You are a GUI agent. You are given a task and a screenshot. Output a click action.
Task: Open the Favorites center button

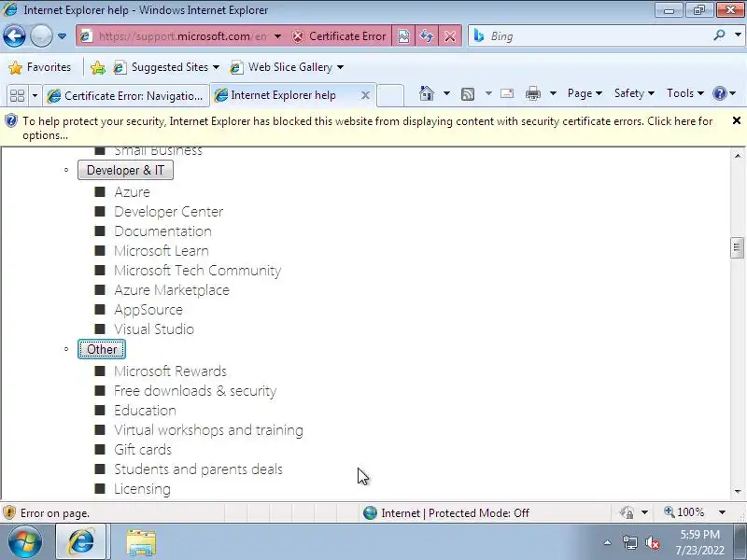[x=40, y=67]
